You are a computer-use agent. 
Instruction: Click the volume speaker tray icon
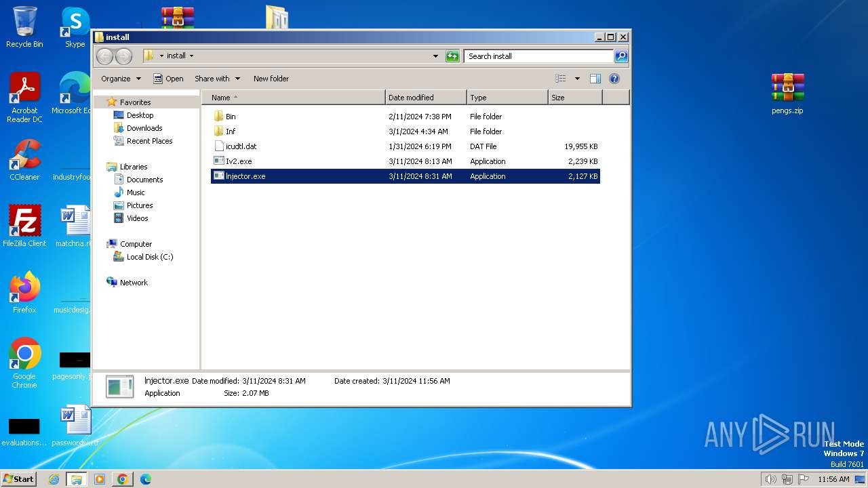coord(770,479)
